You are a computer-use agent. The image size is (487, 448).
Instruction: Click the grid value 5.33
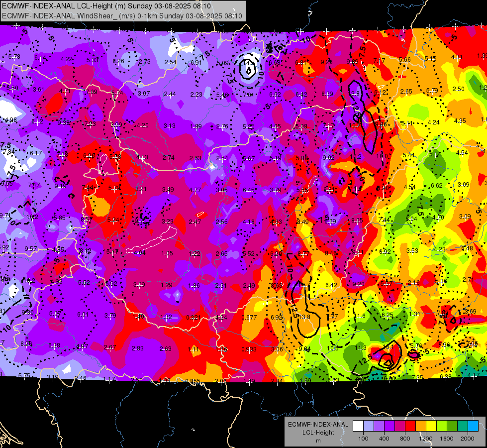[93, 60]
